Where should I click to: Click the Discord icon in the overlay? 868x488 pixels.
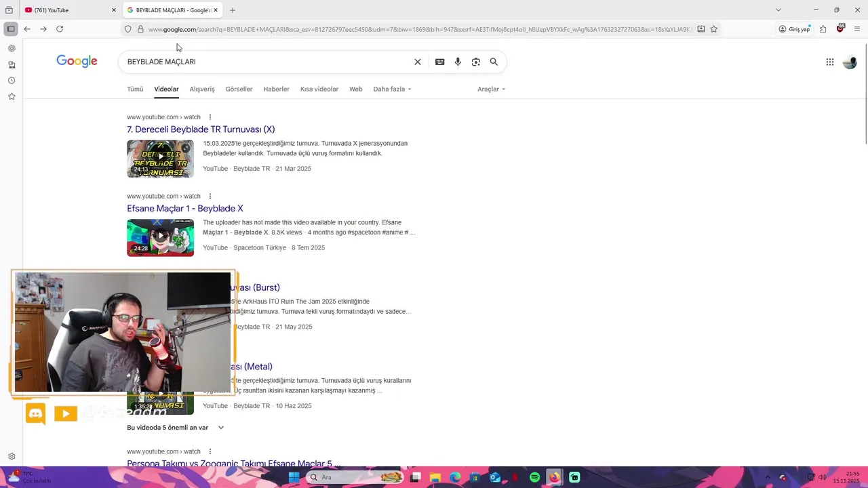pyautogui.click(x=36, y=413)
